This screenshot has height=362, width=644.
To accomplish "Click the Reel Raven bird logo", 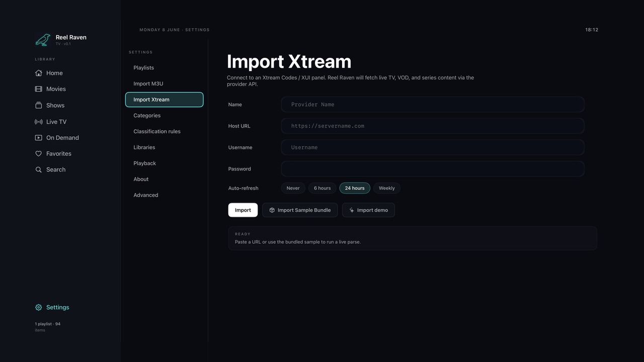I will [x=43, y=40].
